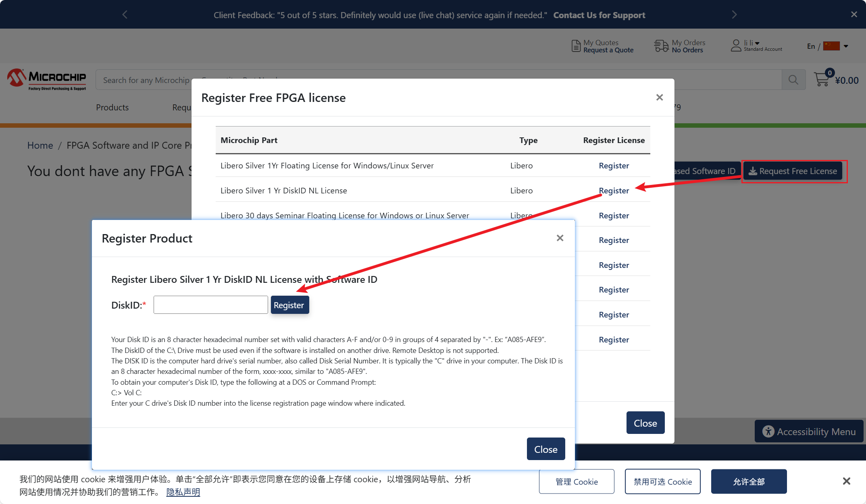This screenshot has width=866, height=504.
Task: Click Request Free License button
Action: coord(793,171)
